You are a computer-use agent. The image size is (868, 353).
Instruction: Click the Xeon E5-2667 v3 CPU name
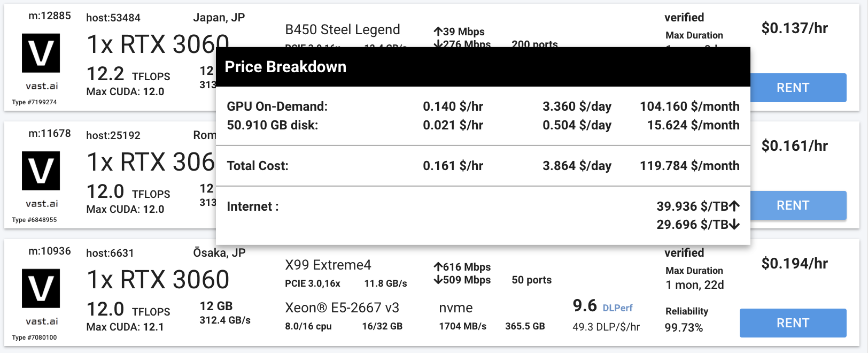click(x=342, y=308)
